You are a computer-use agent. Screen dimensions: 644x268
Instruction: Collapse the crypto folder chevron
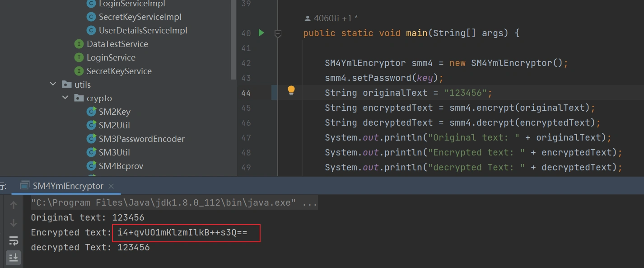click(x=65, y=98)
